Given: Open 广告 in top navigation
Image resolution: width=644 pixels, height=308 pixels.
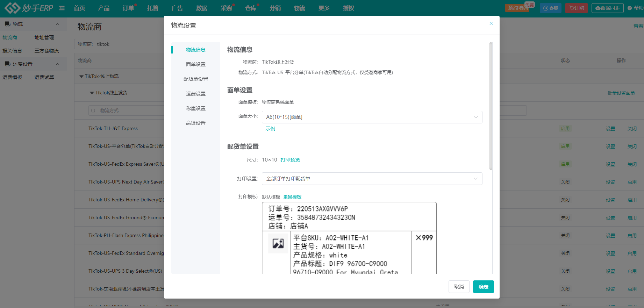Looking at the screenshot, I should (x=177, y=8).
